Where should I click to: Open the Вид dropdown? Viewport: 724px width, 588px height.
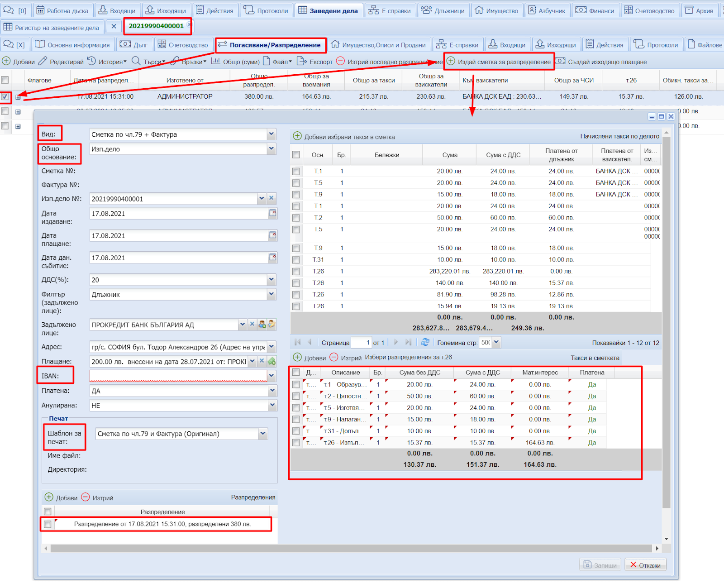[271, 134]
